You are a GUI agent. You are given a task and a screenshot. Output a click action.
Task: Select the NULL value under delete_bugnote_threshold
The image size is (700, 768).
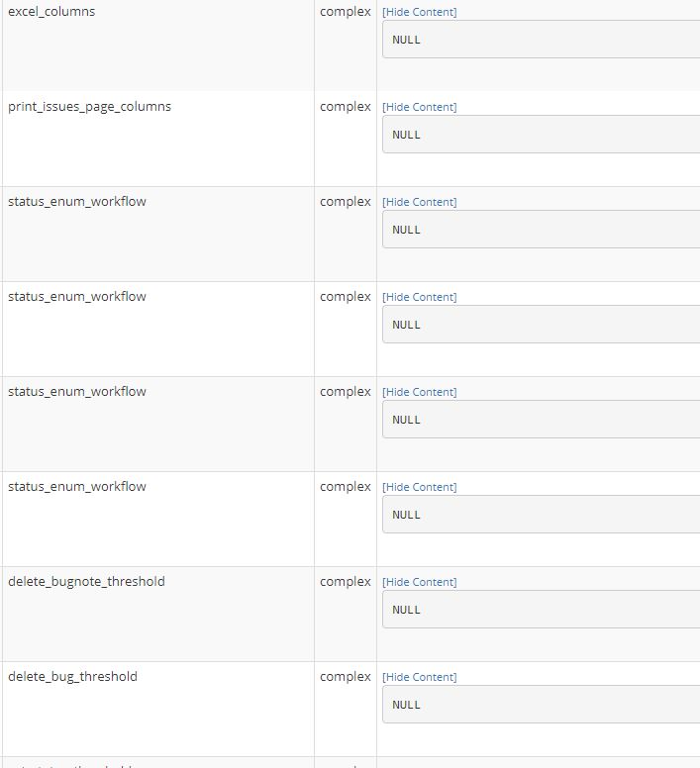(540, 610)
